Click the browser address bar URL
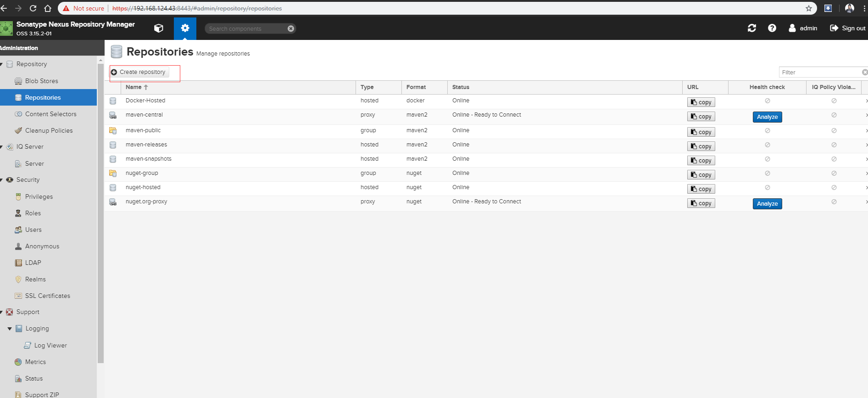The height and width of the screenshot is (398, 868). point(197,8)
